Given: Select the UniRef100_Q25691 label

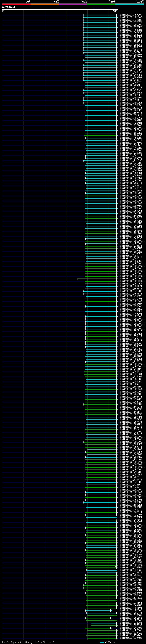Looking at the screenshot, I should coord(131,585).
